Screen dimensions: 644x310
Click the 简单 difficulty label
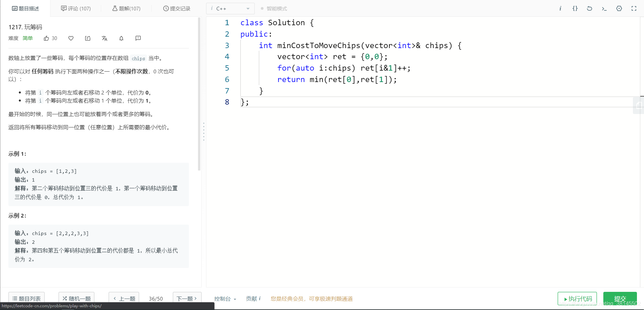(28, 38)
